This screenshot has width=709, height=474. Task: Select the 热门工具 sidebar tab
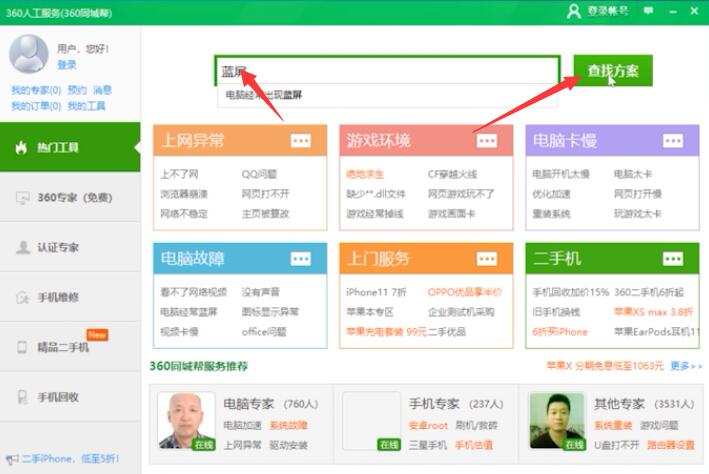click(70, 147)
